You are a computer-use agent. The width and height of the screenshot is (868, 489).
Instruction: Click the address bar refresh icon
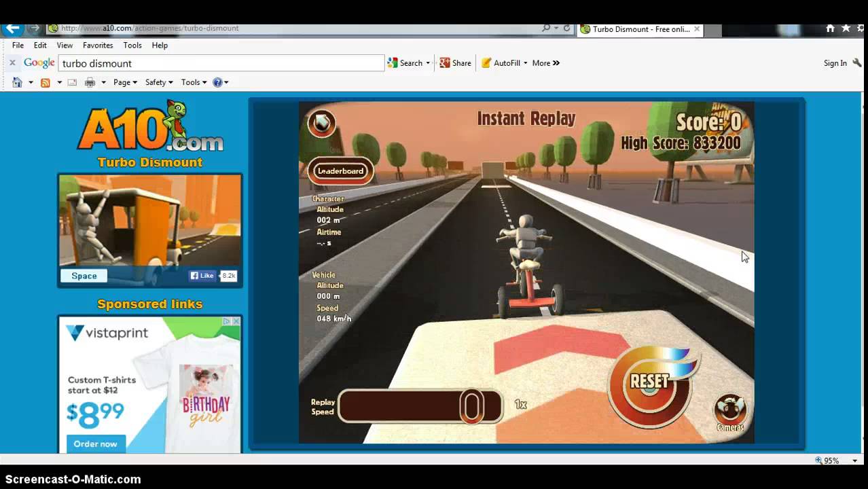(567, 29)
